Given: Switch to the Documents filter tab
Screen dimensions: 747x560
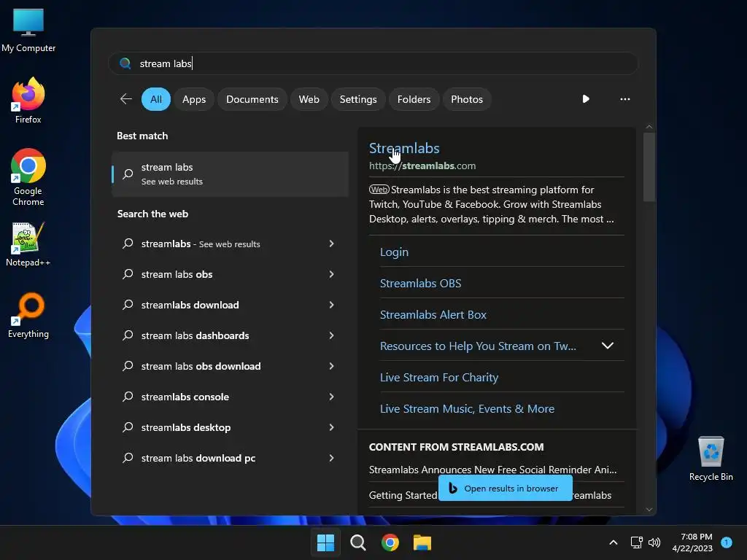Looking at the screenshot, I should pos(252,99).
